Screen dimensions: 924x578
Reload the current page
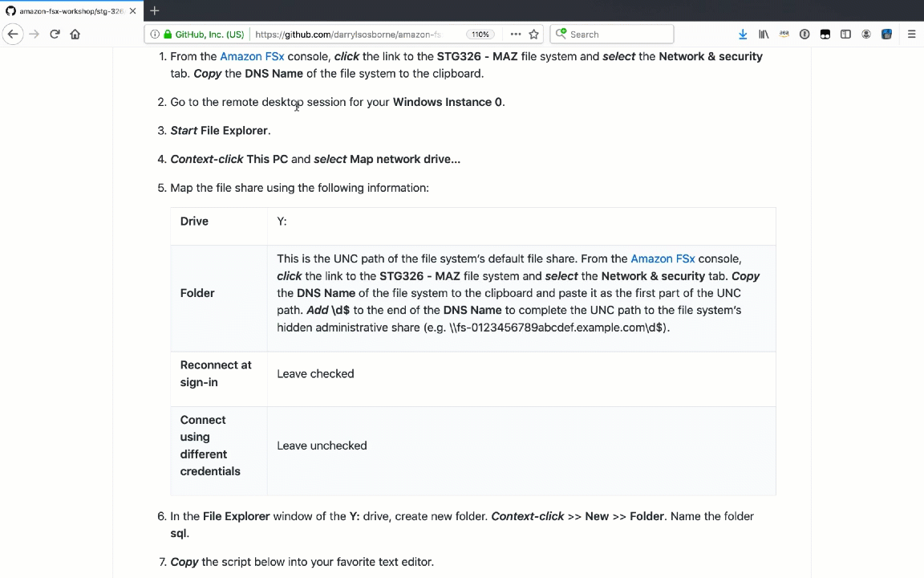click(x=55, y=35)
